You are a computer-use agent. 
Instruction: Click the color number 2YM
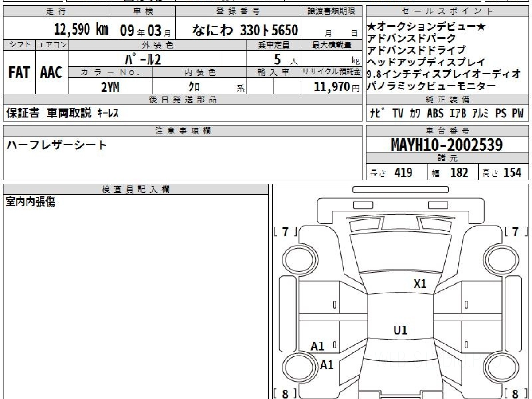pyautogui.click(x=110, y=87)
